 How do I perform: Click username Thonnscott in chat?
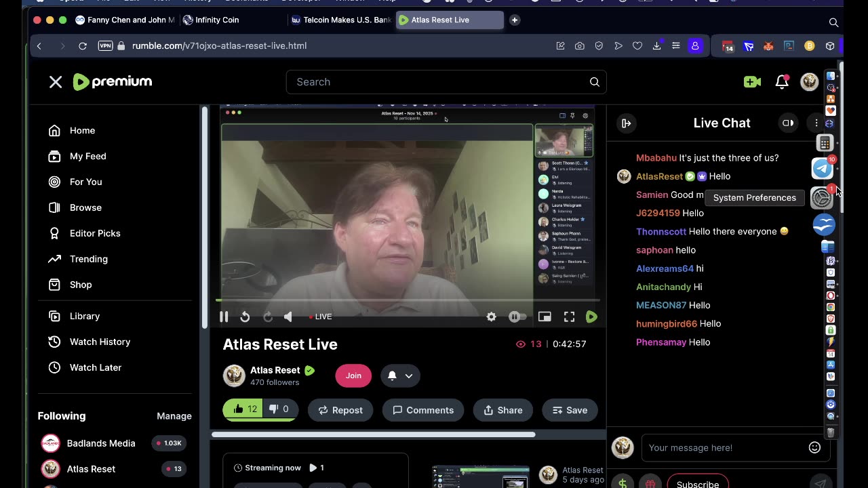[x=661, y=232]
